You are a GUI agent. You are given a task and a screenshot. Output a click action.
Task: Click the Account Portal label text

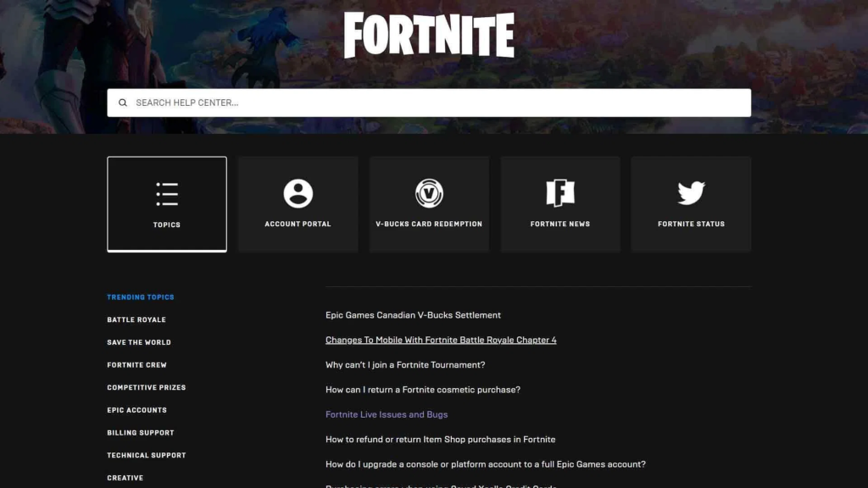tap(298, 224)
